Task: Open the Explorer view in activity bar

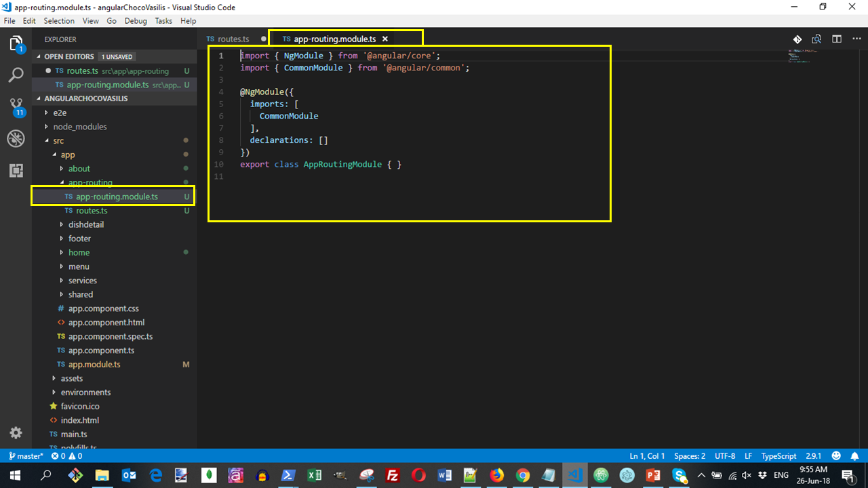Action: tap(16, 44)
